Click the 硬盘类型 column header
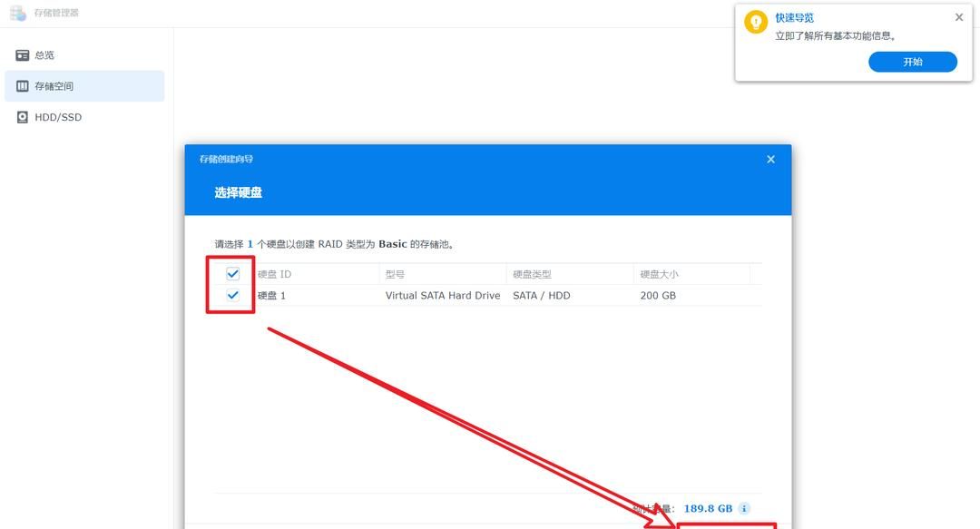Viewport: 980px width, 529px height. click(x=532, y=274)
